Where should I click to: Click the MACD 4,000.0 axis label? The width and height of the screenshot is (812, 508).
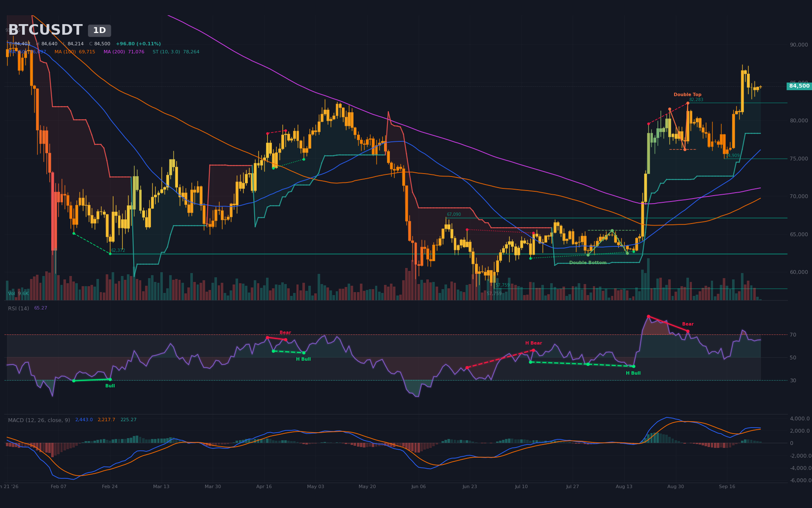[x=799, y=419]
